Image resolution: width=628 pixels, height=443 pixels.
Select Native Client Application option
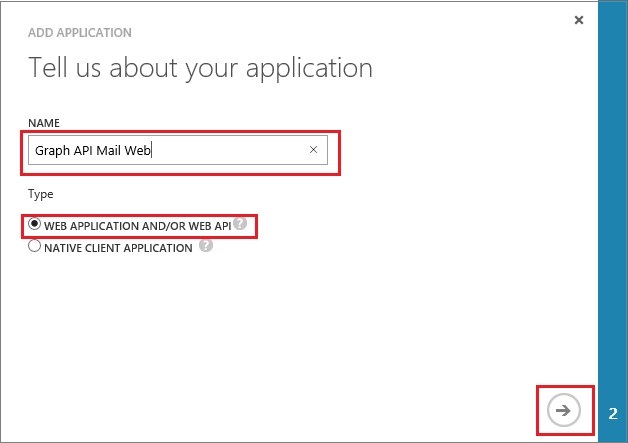(34, 246)
